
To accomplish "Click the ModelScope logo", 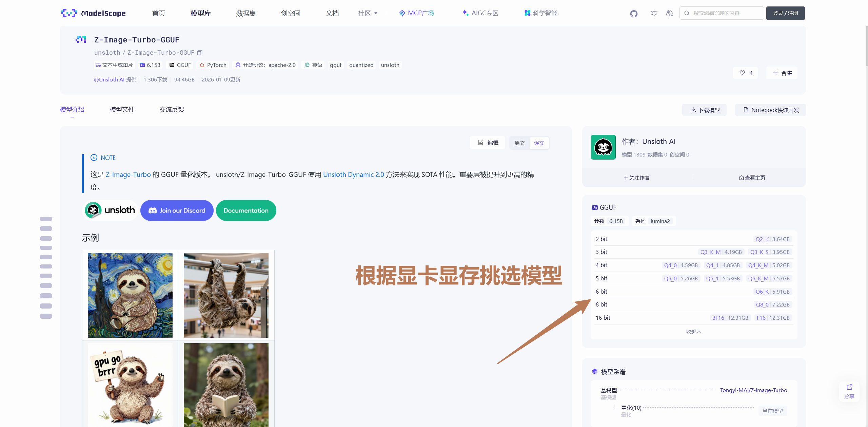I will (x=93, y=13).
